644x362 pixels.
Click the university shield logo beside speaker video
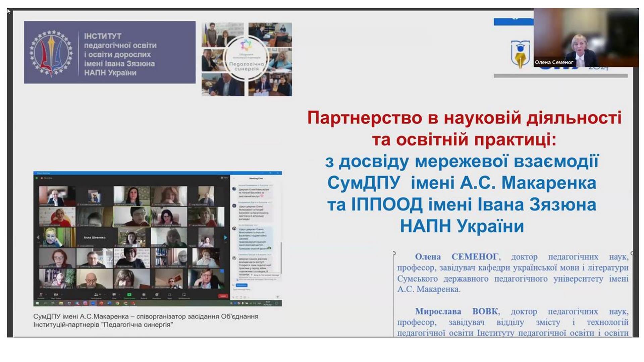pos(520,54)
